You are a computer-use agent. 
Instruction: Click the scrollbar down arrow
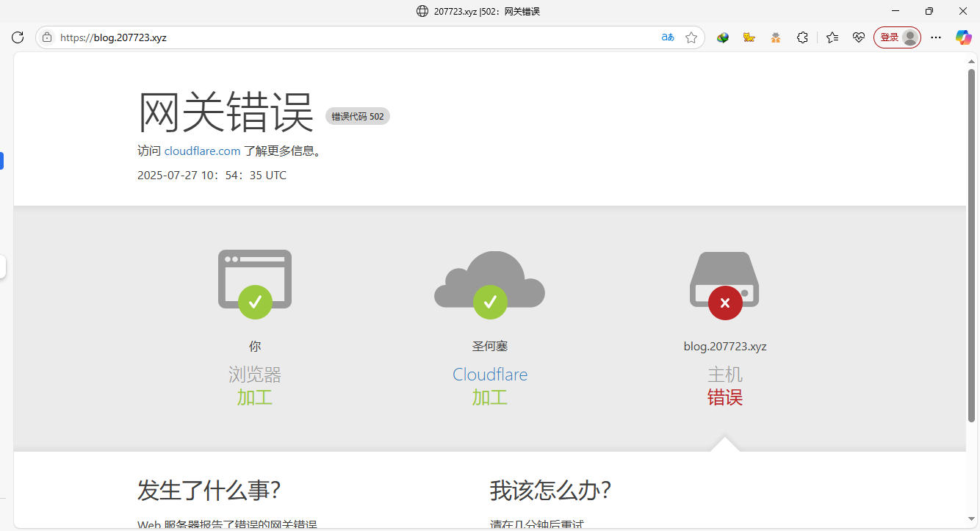[x=971, y=520]
